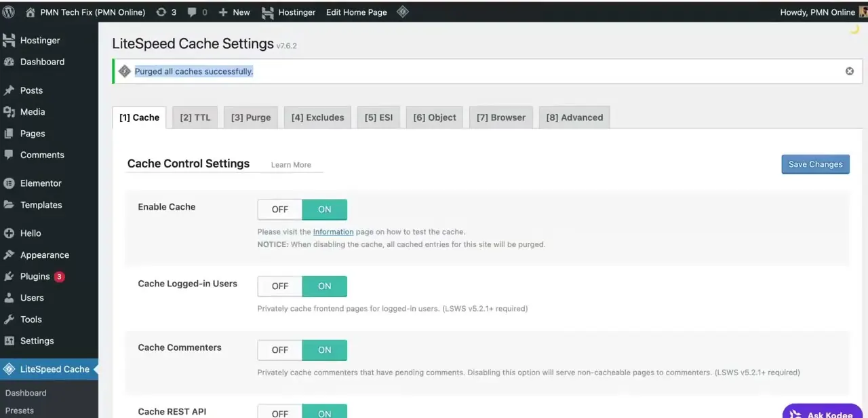868x418 pixels.
Task: Open the updates icon showing 3
Action: 161,12
